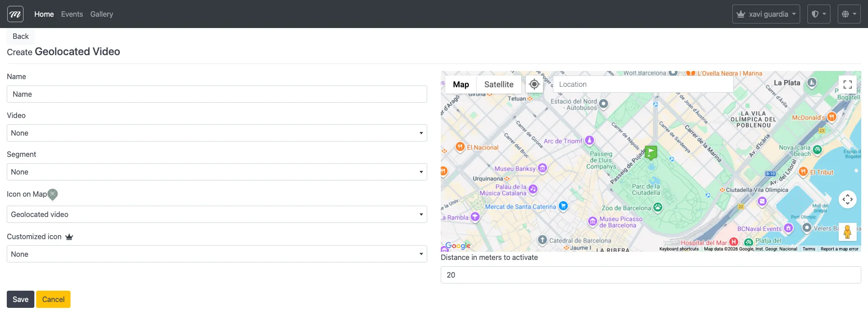Expand the Segment select dropdown
The image size is (868, 316).
217,172
